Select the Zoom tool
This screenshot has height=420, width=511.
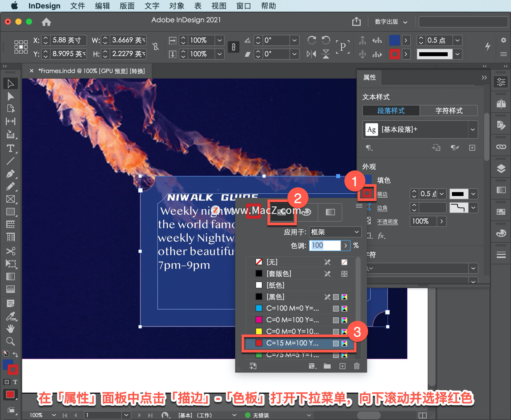[x=10, y=341]
